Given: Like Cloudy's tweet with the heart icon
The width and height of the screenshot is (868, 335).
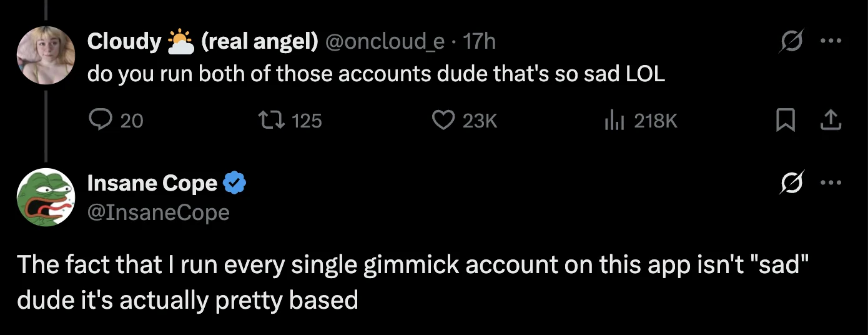Looking at the screenshot, I should pyautogui.click(x=443, y=120).
